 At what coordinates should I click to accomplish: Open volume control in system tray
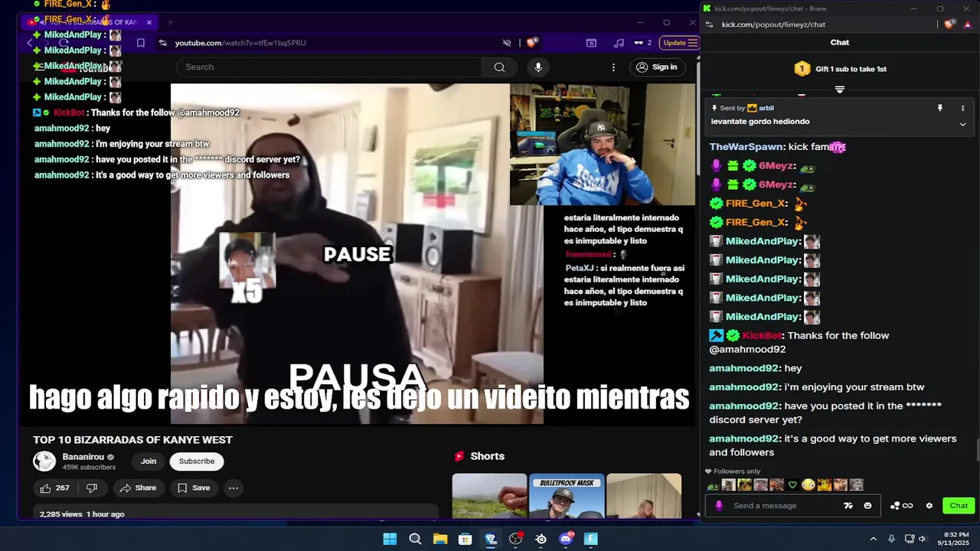tap(922, 540)
